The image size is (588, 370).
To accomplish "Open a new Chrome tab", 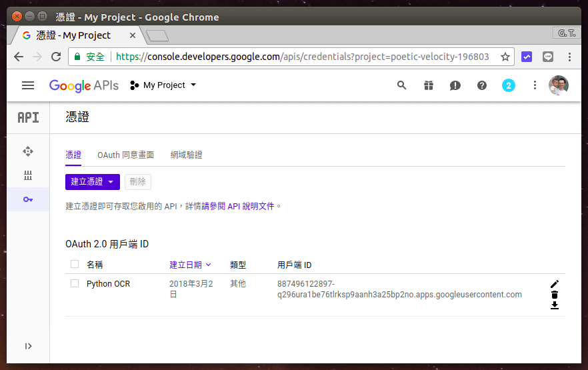I will point(157,36).
